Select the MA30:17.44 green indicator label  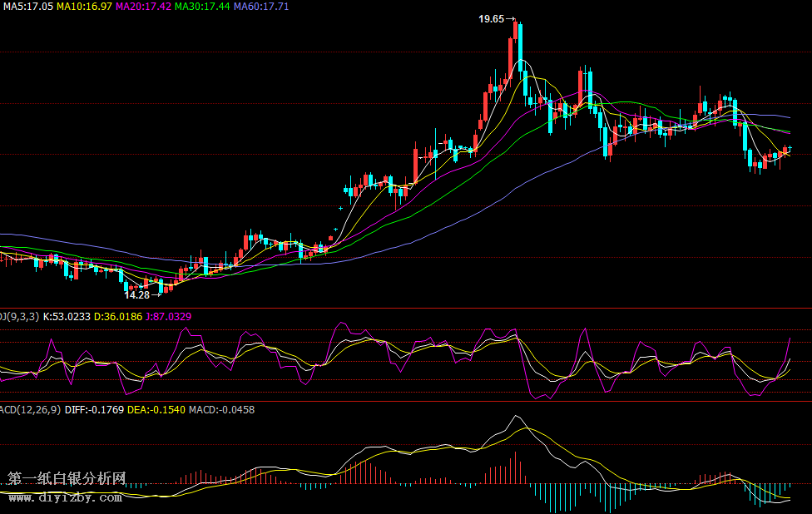pyautogui.click(x=202, y=6)
